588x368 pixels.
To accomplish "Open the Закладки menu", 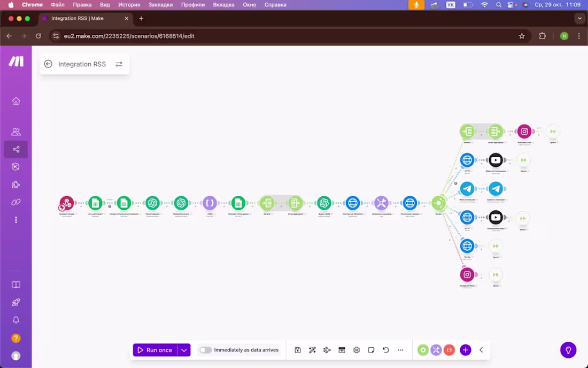I will pyautogui.click(x=160, y=5).
